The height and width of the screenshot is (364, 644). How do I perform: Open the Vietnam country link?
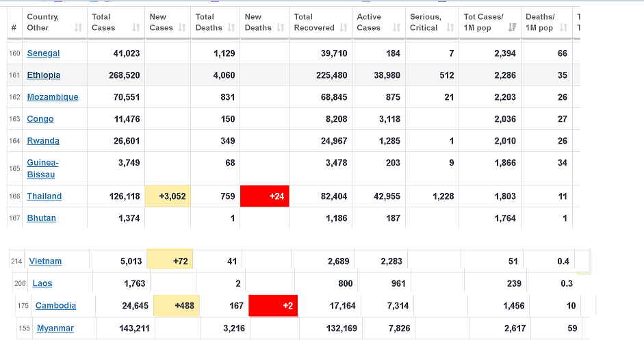coord(45,261)
